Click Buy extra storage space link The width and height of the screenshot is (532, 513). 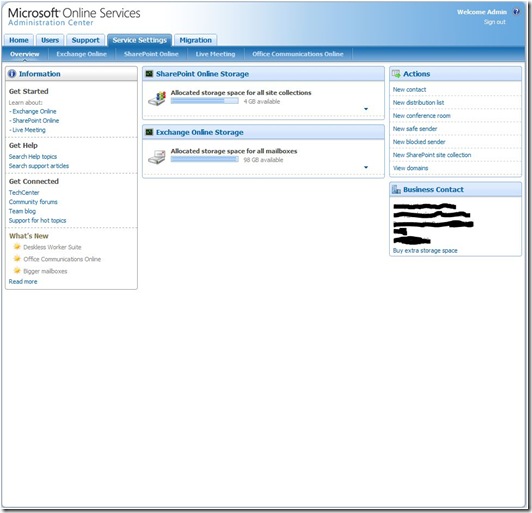[x=425, y=250]
